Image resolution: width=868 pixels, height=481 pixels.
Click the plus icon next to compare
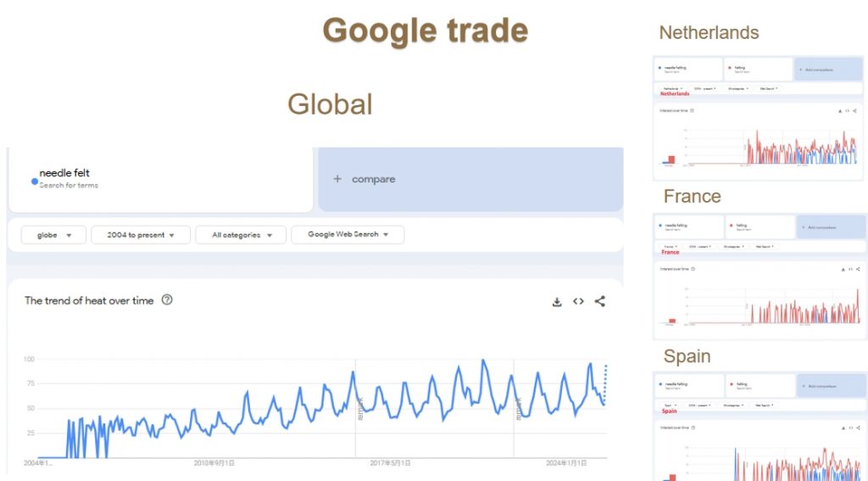tap(337, 179)
